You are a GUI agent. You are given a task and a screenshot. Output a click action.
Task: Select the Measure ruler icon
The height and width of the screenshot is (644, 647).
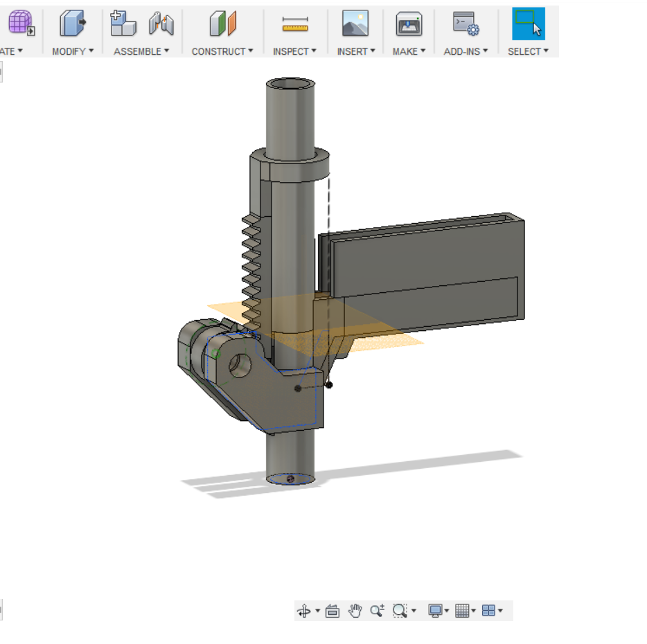pyautogui.click(x=295, y=24)
